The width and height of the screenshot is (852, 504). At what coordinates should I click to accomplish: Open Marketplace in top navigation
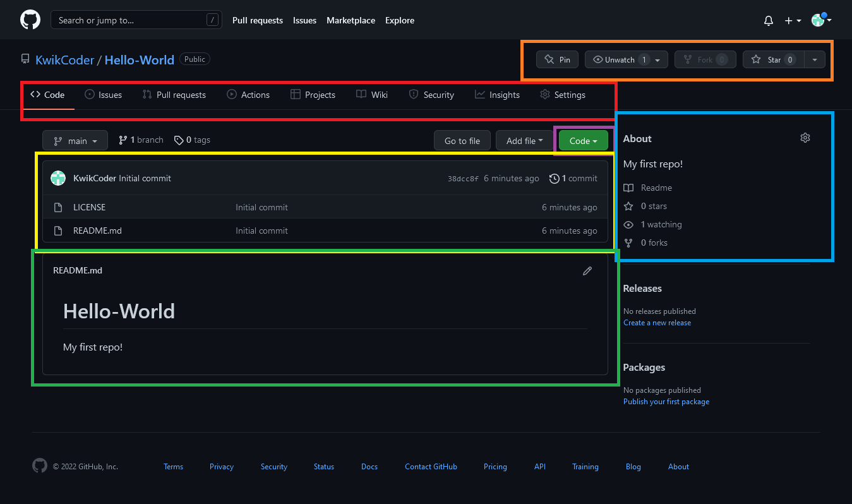coord(351,20)
